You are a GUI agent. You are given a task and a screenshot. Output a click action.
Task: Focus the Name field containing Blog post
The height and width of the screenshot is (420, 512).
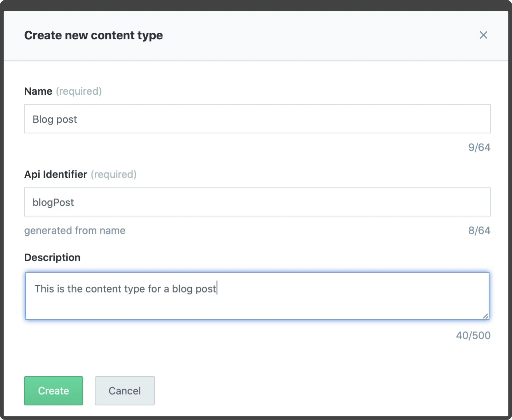pyautogui.click(x=257, y=119)
